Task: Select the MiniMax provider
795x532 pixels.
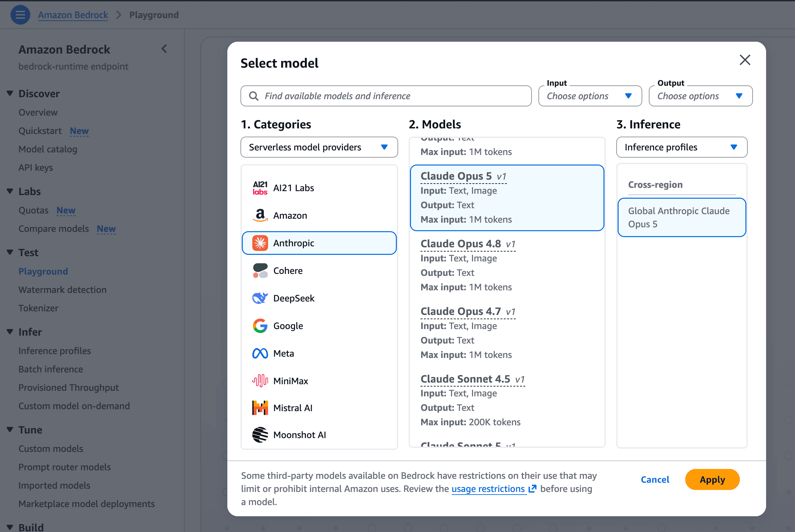Action: click(x=319, y=381)
